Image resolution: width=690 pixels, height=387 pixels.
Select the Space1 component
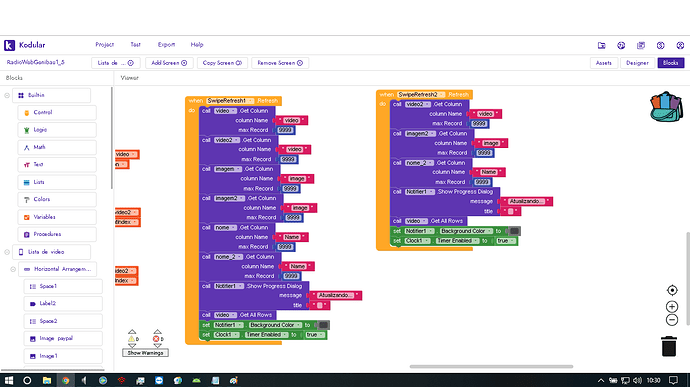click(63, 286)
